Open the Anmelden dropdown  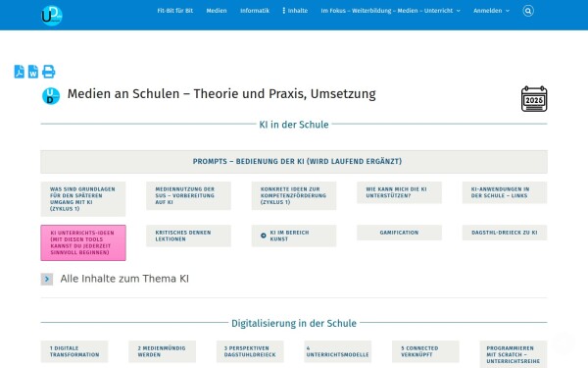491,11
